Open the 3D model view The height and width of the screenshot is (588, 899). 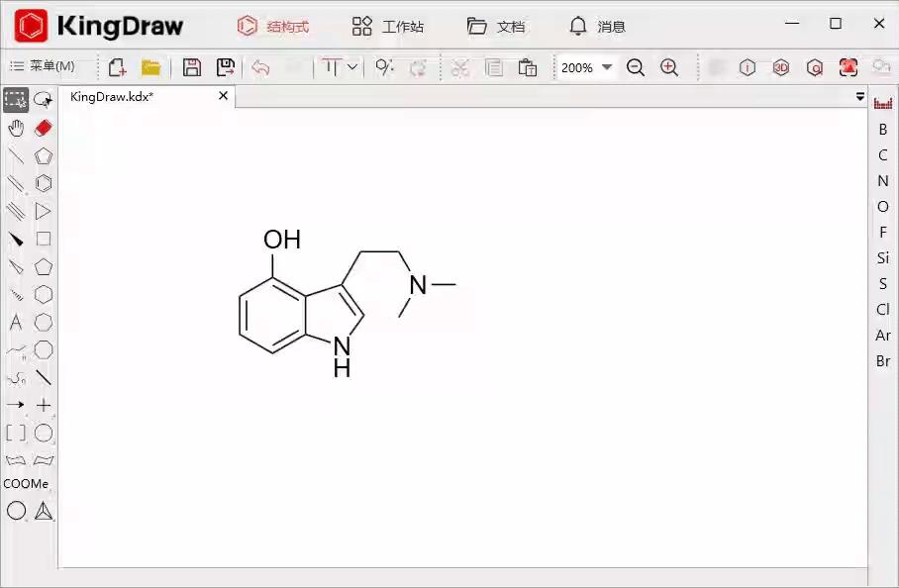point(781,67)
